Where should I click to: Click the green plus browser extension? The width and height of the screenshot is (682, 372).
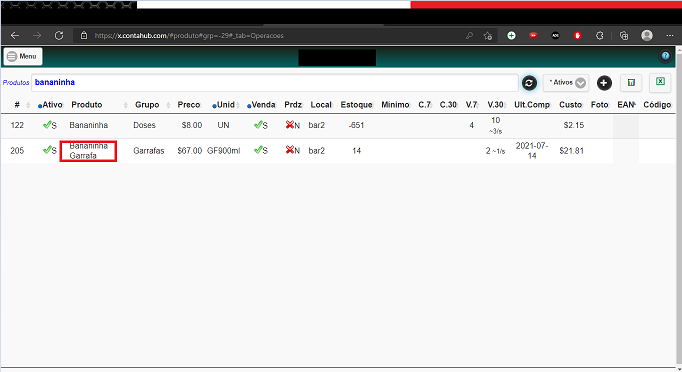pos(512,36)
